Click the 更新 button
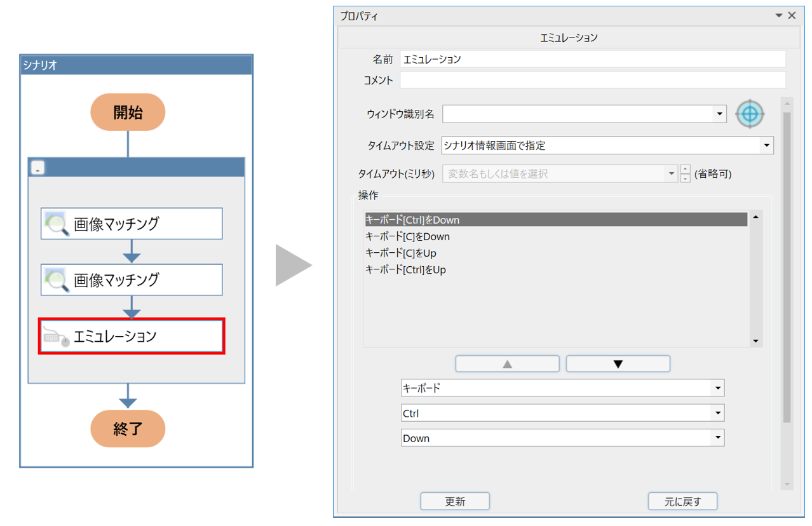Image resolution: width=812 pixels, height=526 pixels. point(455,501)
